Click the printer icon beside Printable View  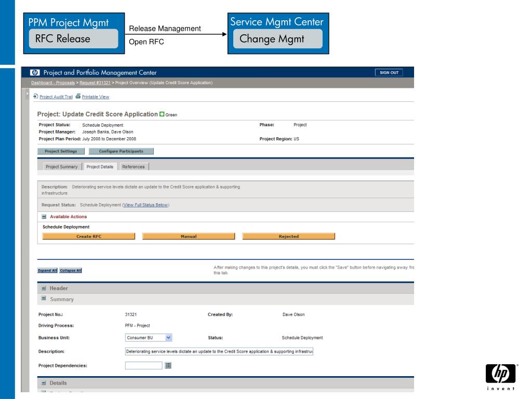pos(78,96)
